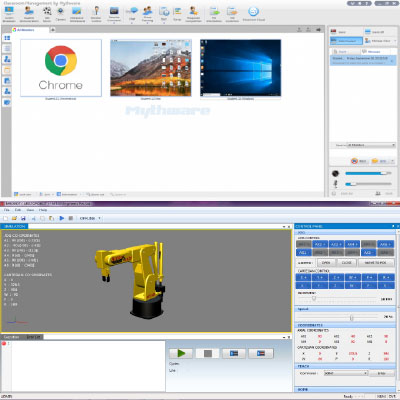
Task: Select the Chrome student thumbnail
Action: click(x=61, y=68)
